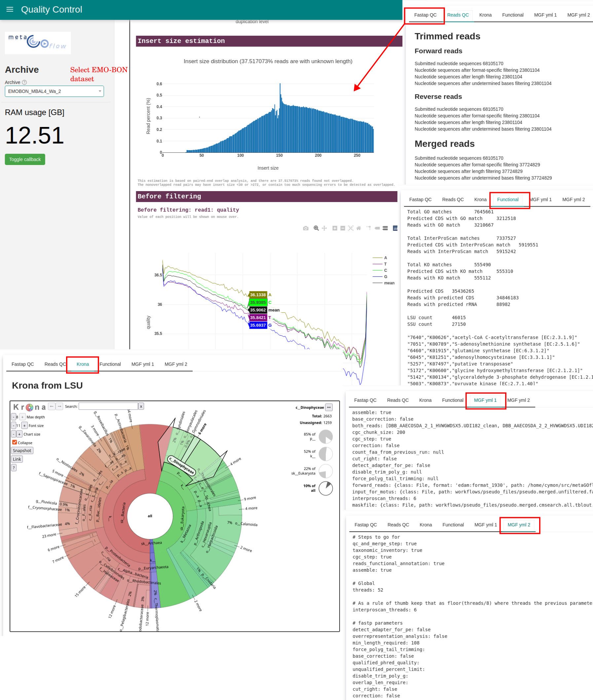
Task: Download plot as PNG camera icon
Action: pos(305,228)
